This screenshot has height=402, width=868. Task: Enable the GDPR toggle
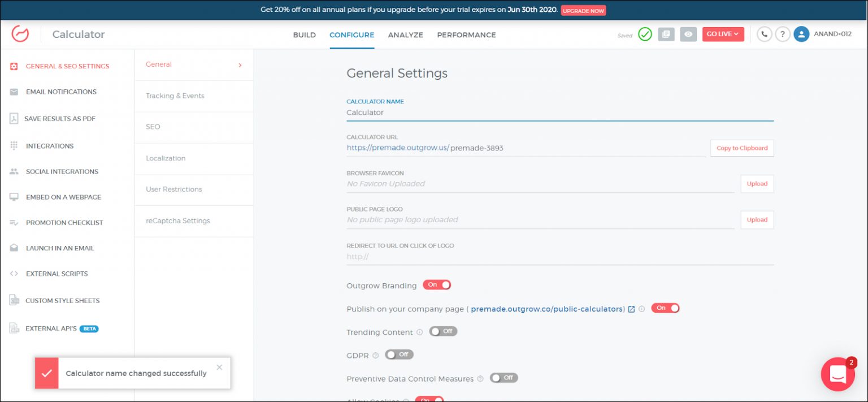399,355
